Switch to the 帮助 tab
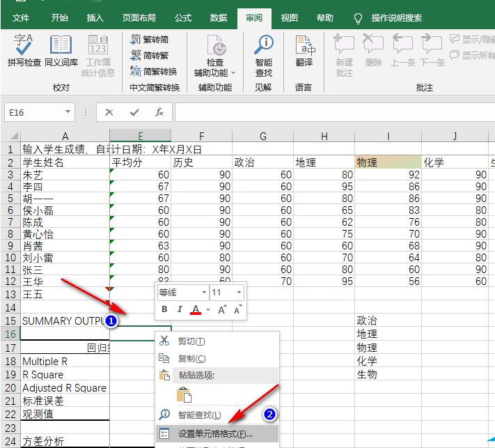The width and height of the screenshot is (495, 448). pyautogui.click(x=325, y=18)
